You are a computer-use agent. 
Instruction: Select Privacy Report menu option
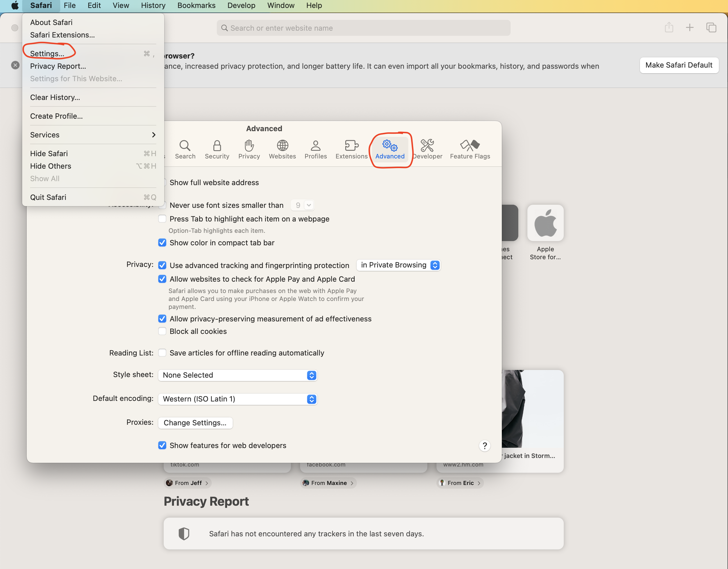(x=57, y=66)
